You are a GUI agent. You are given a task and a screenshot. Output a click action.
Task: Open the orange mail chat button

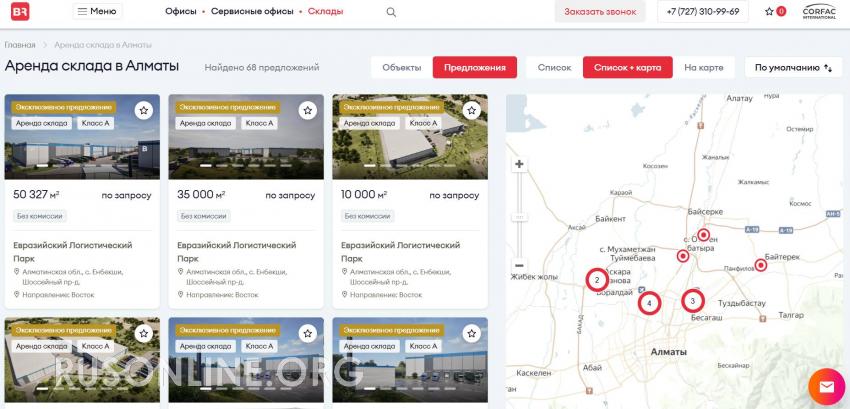click(x=826, y=387)
